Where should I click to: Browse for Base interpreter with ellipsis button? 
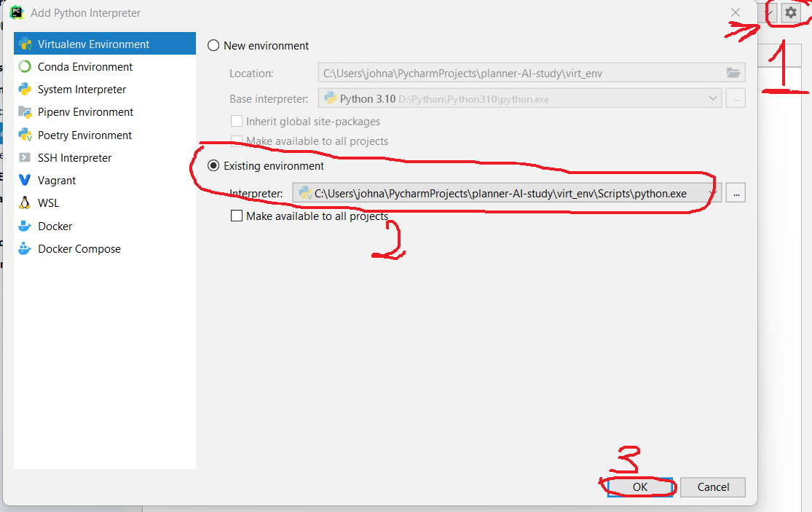[736, 98]
